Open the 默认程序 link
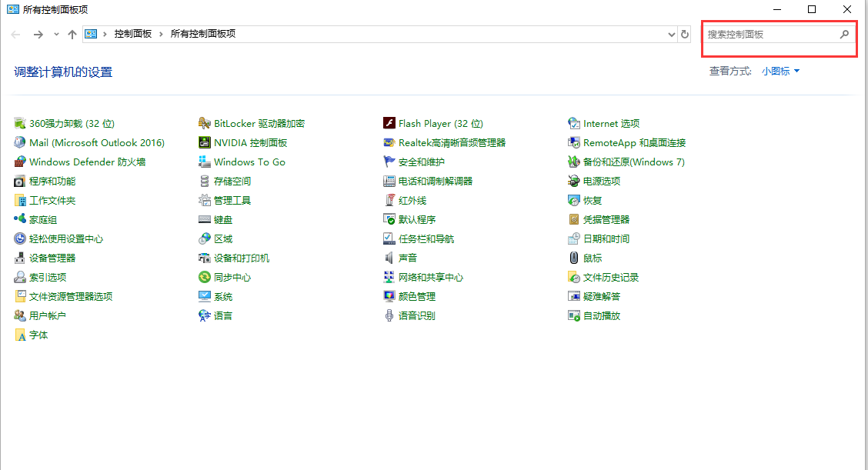Screen dimensions: 868x470 417,220
